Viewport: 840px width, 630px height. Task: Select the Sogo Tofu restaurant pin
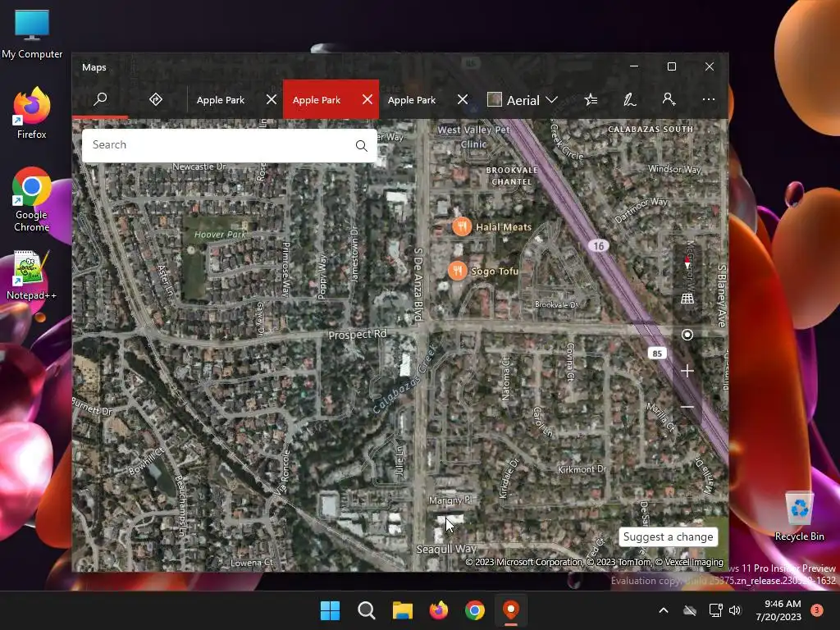pyautogui.click(x=458, y=271)
